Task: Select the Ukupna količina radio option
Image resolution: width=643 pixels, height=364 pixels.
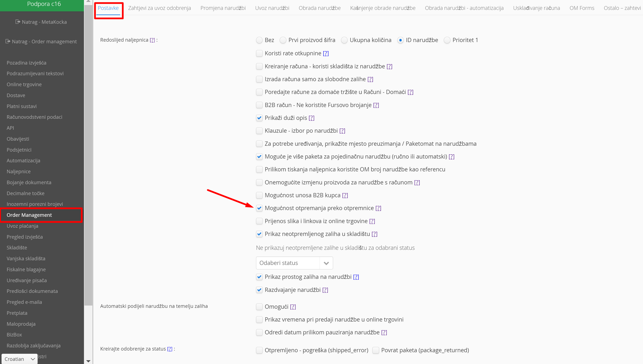Action: pyautogui.click(x=344, y=40)
